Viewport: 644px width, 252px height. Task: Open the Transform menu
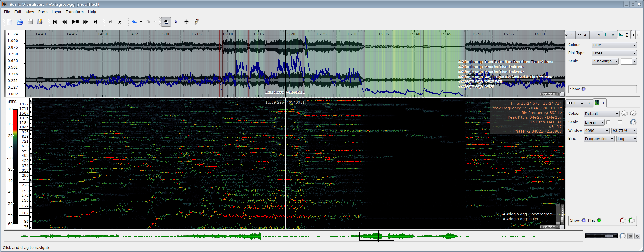[x=74, y=12]
